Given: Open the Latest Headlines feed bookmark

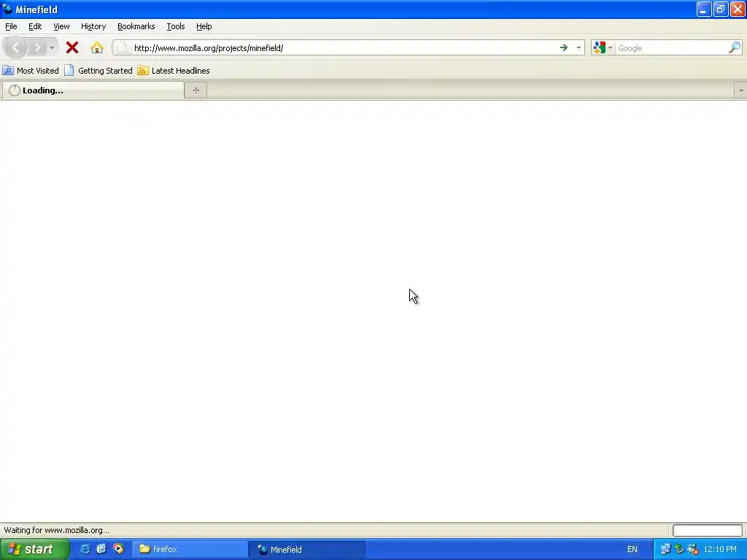Looking at the screenshot, I should [x=174, y=71].
